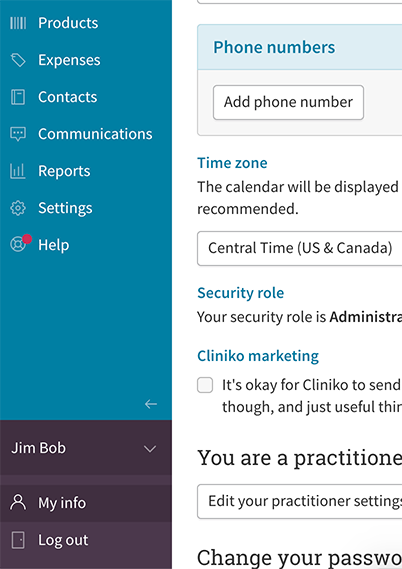402x569 pixels.
Task: Click the Help lifebuoy icon
Action: (x=17, y=245)
